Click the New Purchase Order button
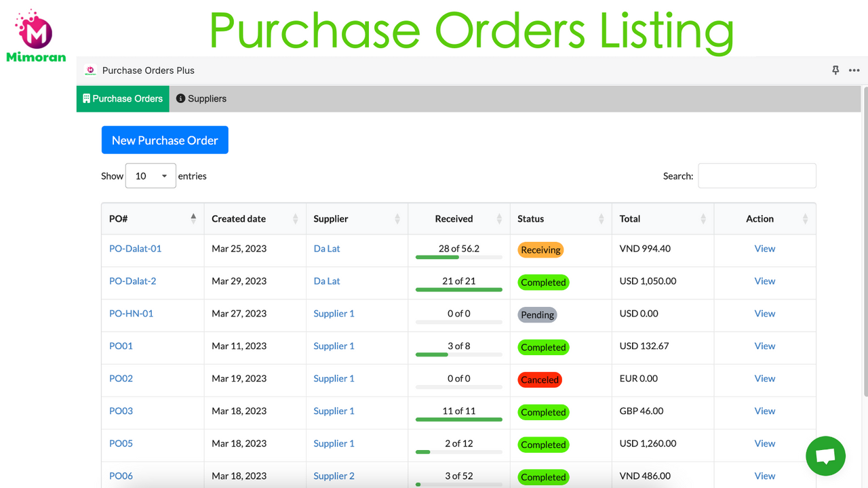Viewport: 868px width, 488px height. (x=164, y=140)
